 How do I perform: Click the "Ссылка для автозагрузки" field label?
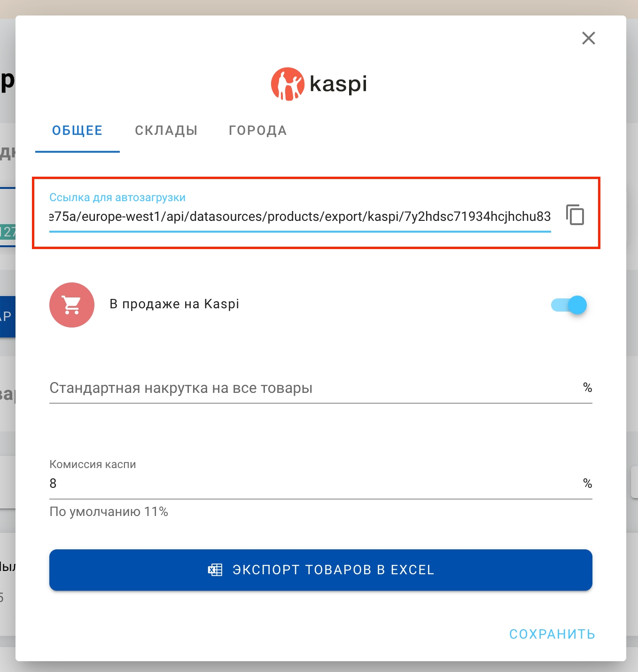pyautogui.click(x=117, y=197)
